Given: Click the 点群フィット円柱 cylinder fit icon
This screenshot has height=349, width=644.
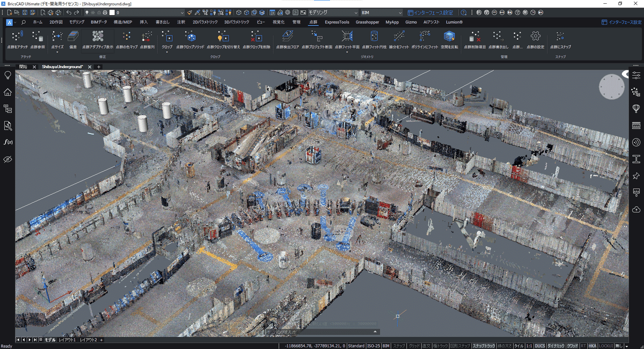Looking at the screenshot, I should click(x=374, y=37).
